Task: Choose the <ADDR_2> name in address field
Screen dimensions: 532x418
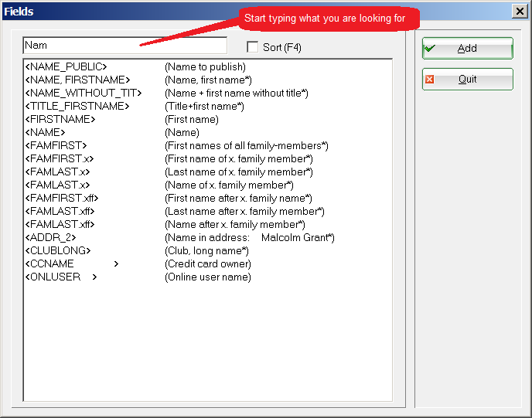Action: pyautogui.click(x=51, y=238)
